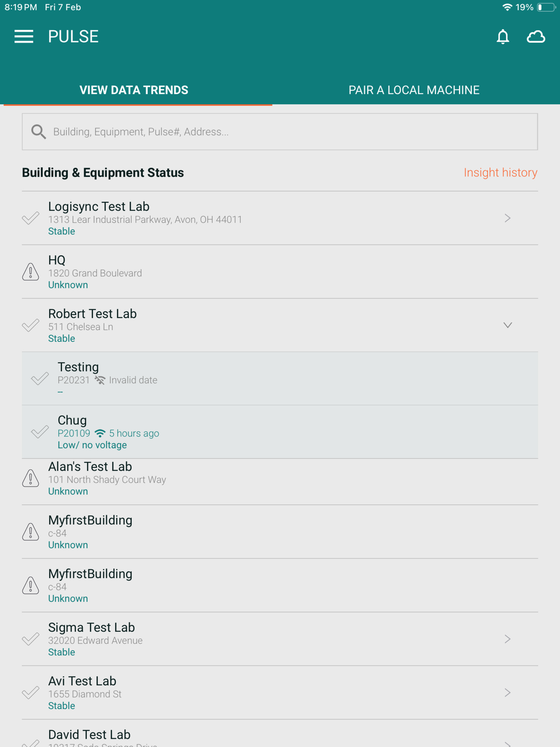Expand Sigma Test Lab chevron
This screenshot has width=560, height=747.
click(x=507, y=639)
